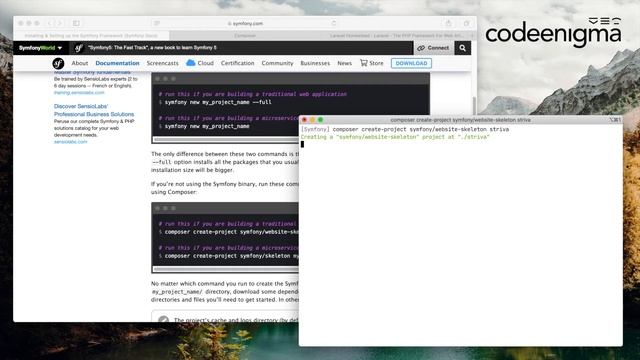The height and width of the screenshot is (360, 640).
Task: Open the Certification page
Action: pos(238,63)
